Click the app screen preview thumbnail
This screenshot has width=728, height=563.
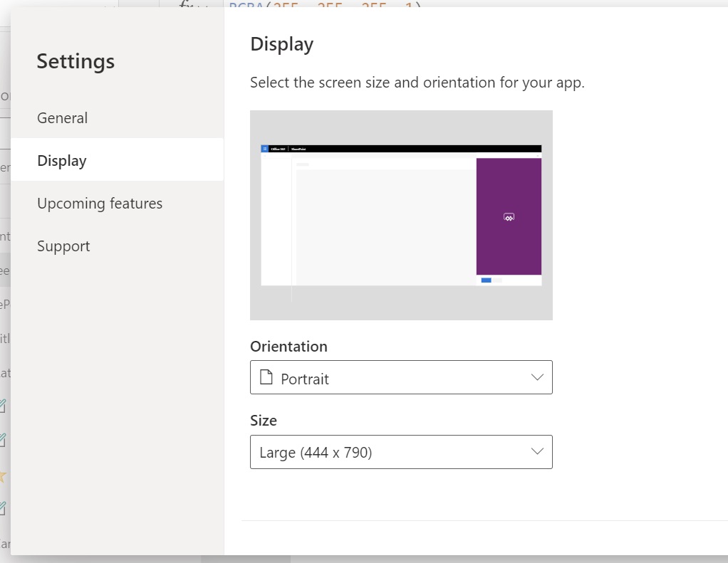(x=401, y=215)
